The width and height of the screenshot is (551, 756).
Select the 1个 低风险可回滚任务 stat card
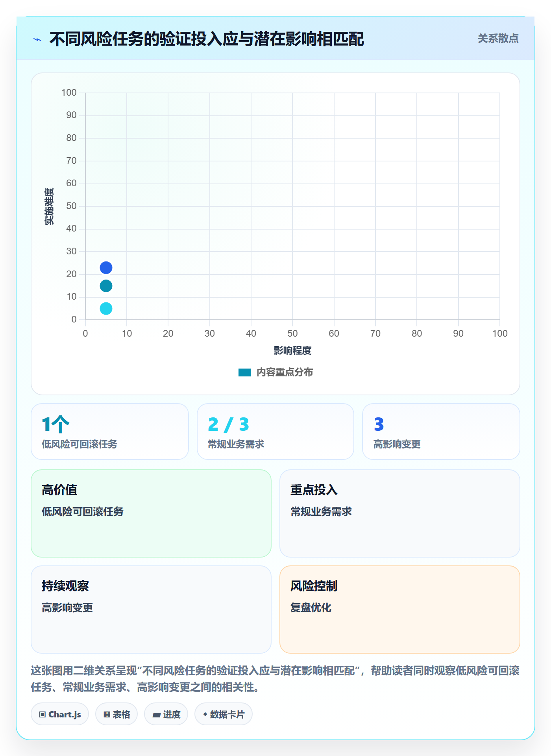(x=110, y=432)
